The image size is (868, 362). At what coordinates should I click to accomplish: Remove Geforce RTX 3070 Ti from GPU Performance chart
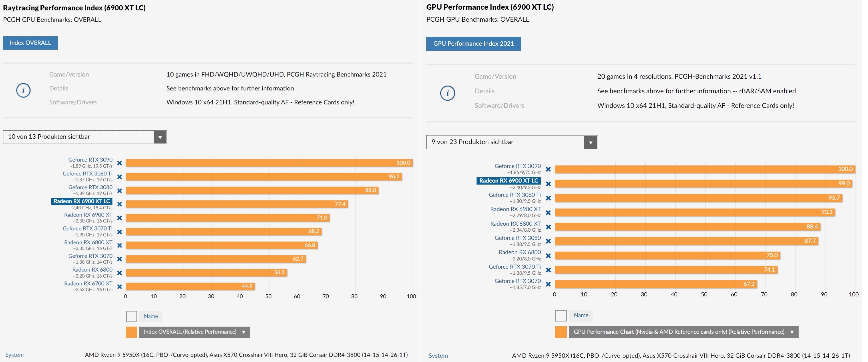pos(548,270)
